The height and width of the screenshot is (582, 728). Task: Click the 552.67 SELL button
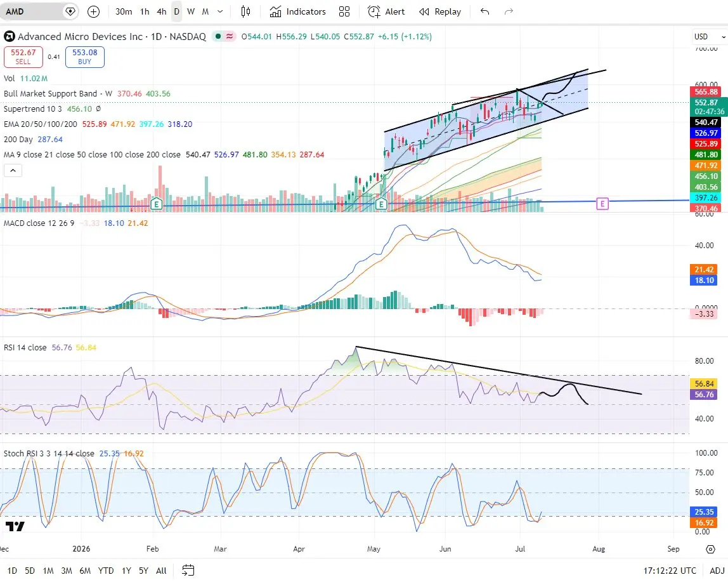[23, 56]
